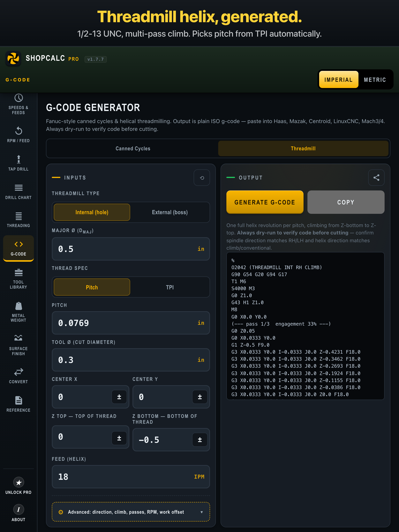The image size is (399, 532).
Task: Click the 'G-CODE GENERATOR' heading
Action: pos(93,107)
